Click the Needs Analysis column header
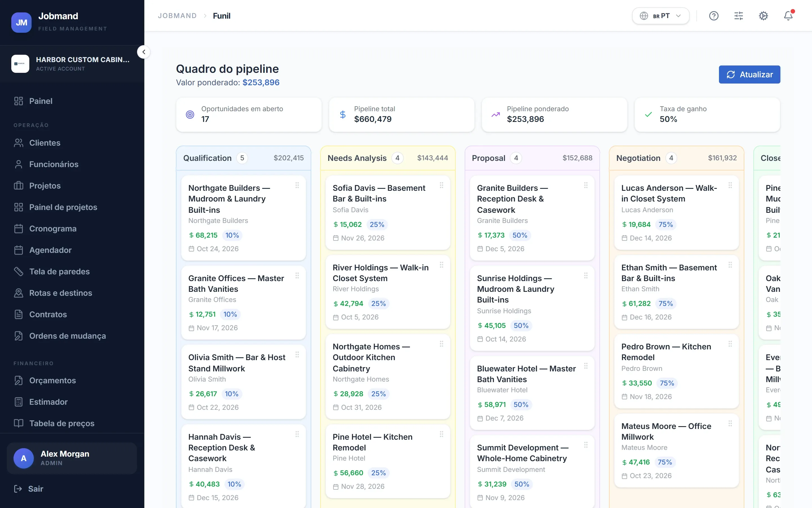This screenshot has height=508, width=812. 388,158
